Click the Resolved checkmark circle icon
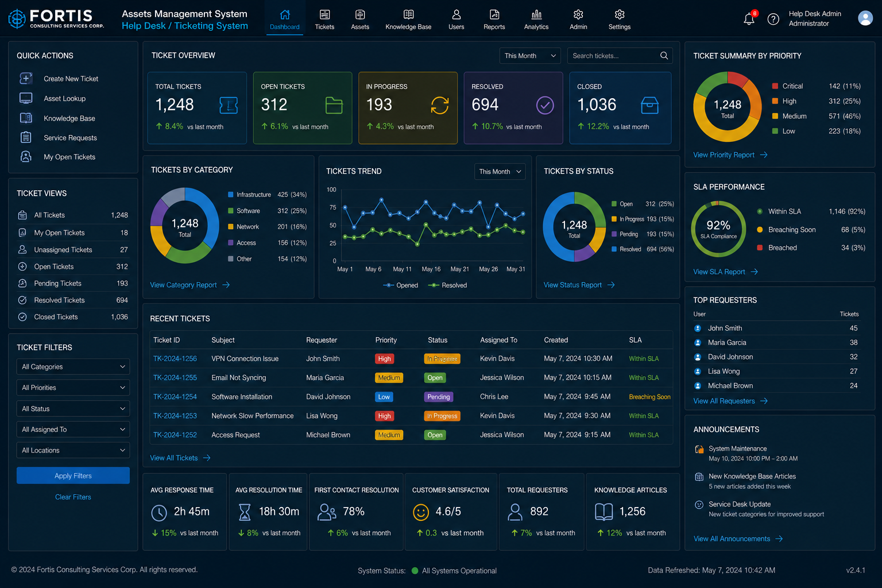 [x=545, y=105]
